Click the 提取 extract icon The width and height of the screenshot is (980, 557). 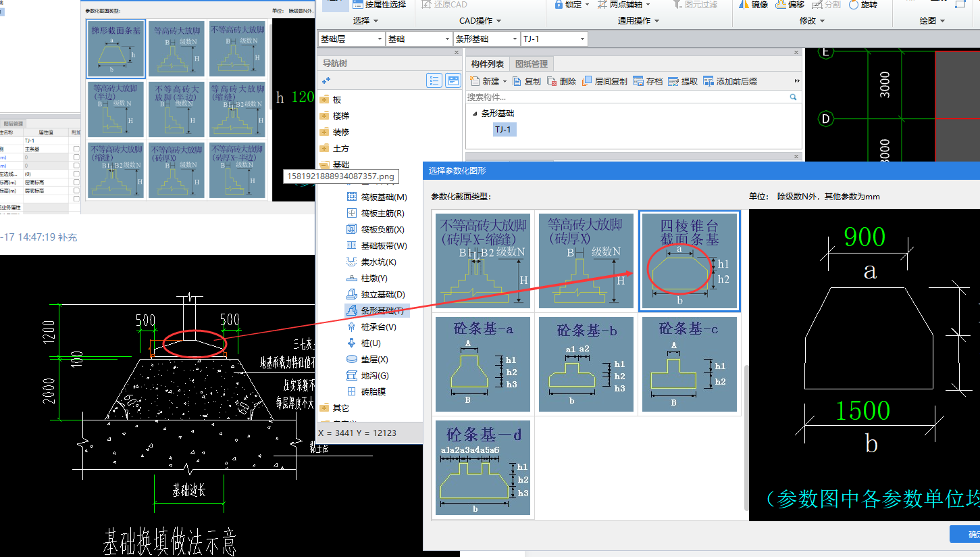673,81
